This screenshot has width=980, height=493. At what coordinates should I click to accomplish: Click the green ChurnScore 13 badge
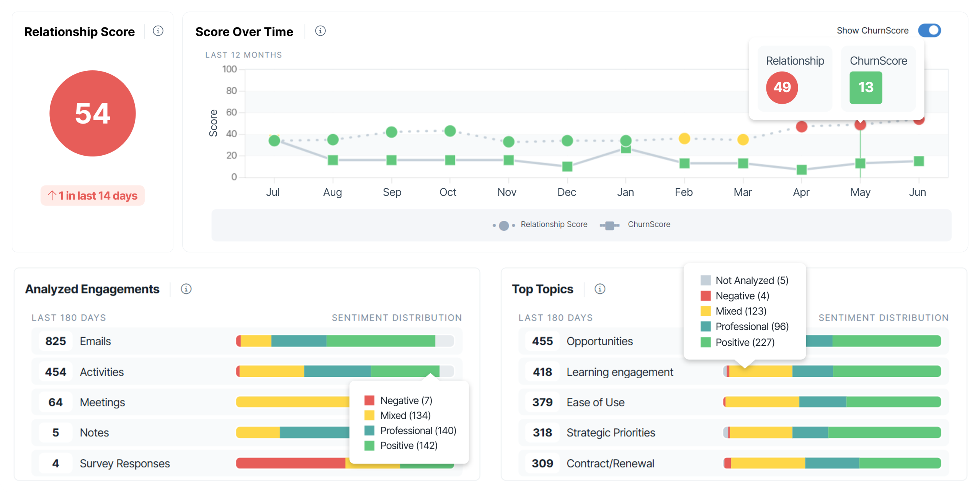[866, 88]
